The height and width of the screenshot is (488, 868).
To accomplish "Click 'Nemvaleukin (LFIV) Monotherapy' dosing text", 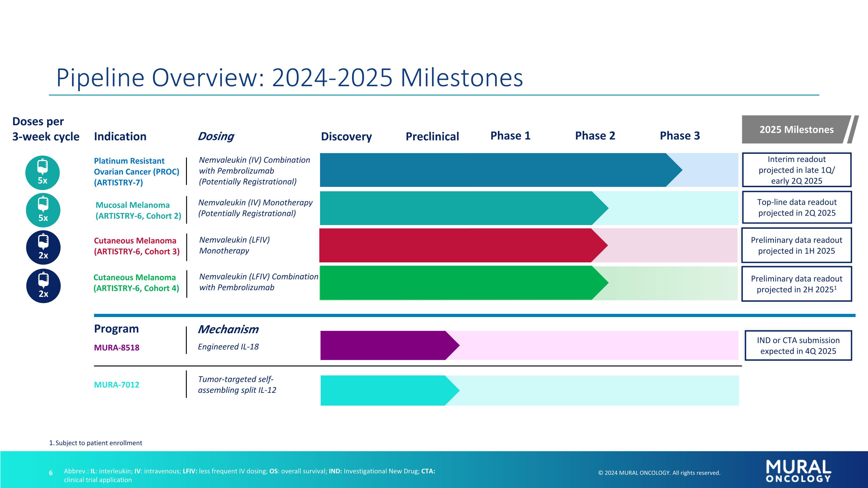I will click(x=235, y=245).
